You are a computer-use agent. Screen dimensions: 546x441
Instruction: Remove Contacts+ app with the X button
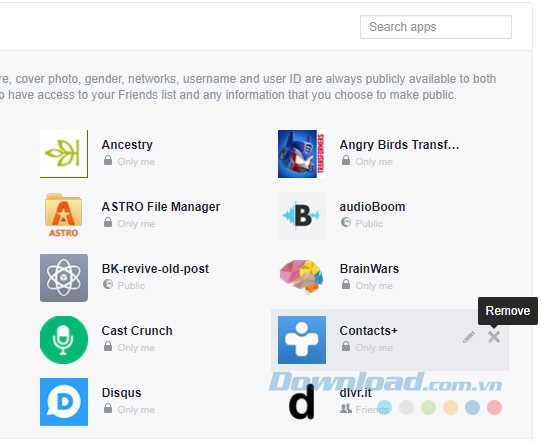tap(494, 337)
